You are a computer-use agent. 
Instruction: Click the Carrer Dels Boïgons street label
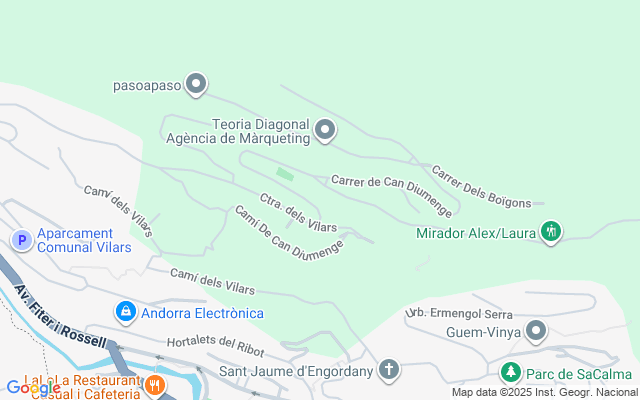coord(481,187)
